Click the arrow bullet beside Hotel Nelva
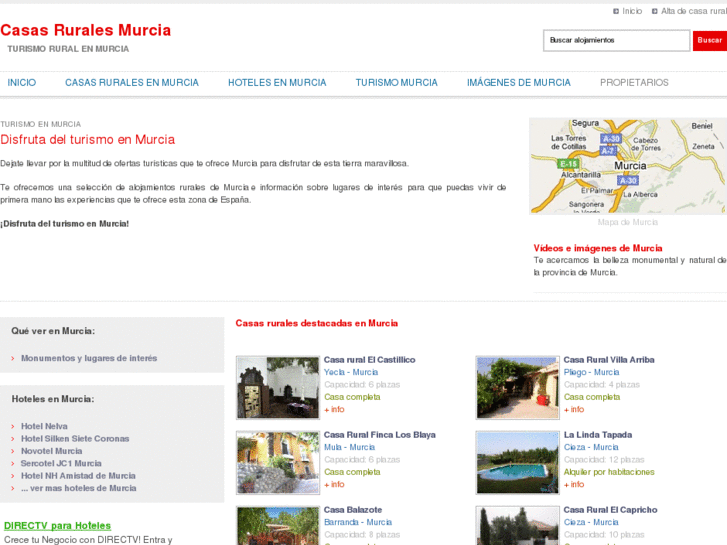The image size is (727, 545). pyautogui.click(x=13, y=426)
